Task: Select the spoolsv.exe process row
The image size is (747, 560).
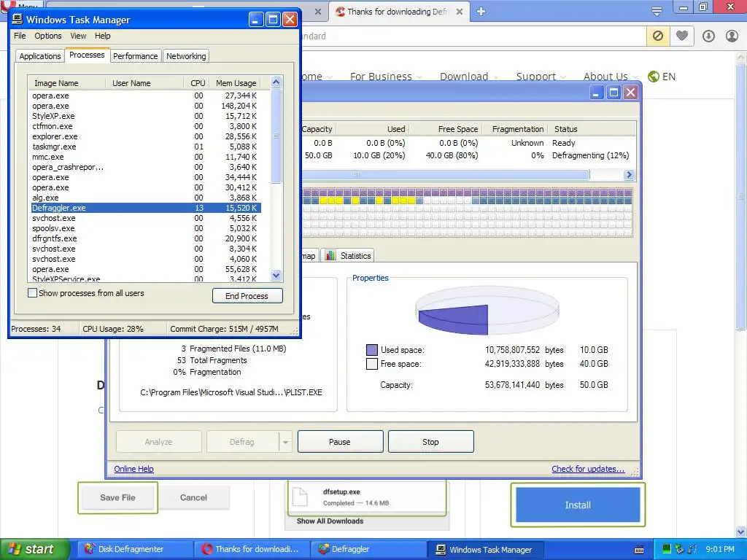Action: tap(146, 228)
